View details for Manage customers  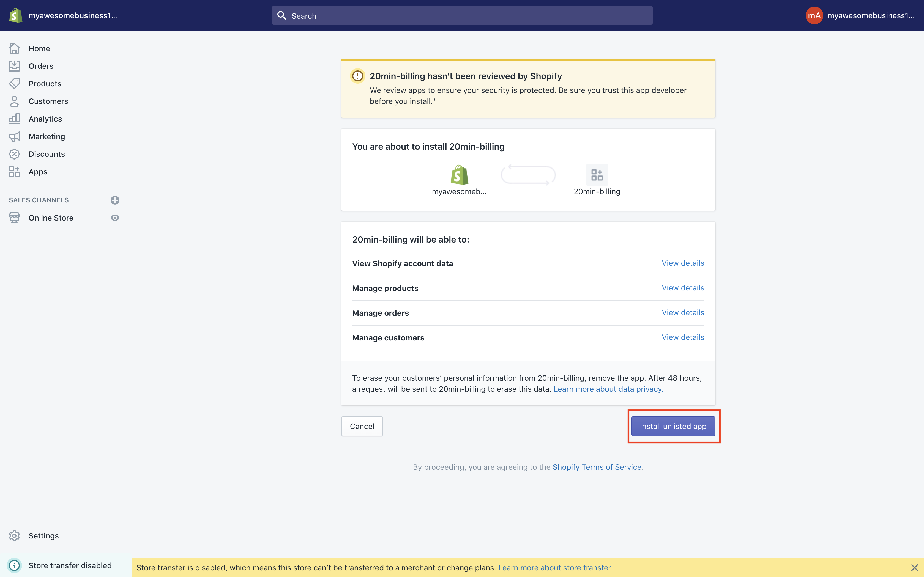click(683, 337)
